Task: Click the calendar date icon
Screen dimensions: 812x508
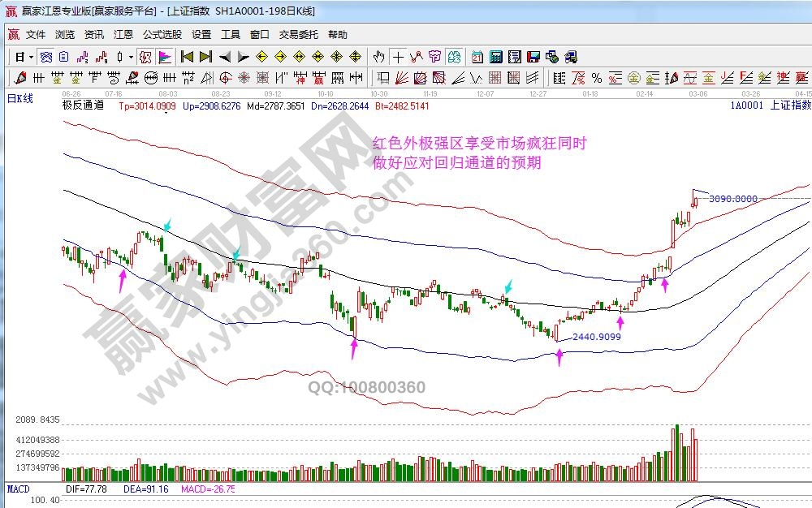Action: pos(477,57)
